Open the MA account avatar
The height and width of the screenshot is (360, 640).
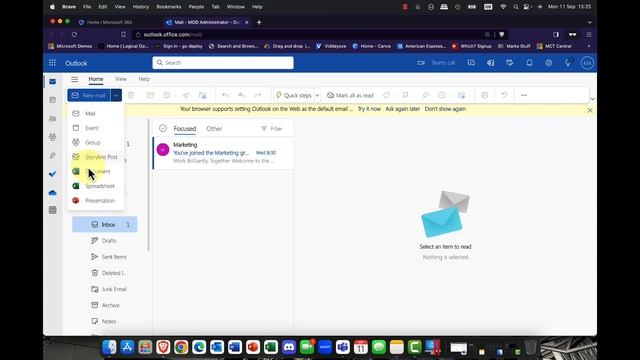pyautogui.click(x=587, y=63)
